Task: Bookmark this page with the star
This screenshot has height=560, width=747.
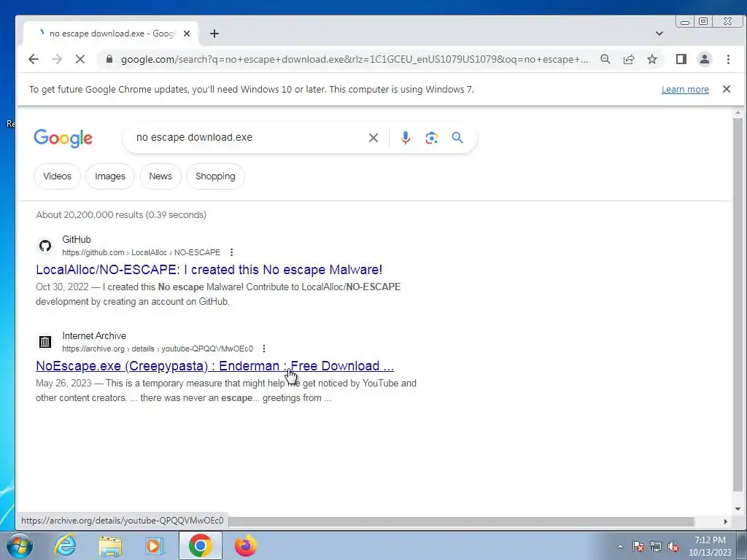Action: pyautogui.click(x=652, y=59)
